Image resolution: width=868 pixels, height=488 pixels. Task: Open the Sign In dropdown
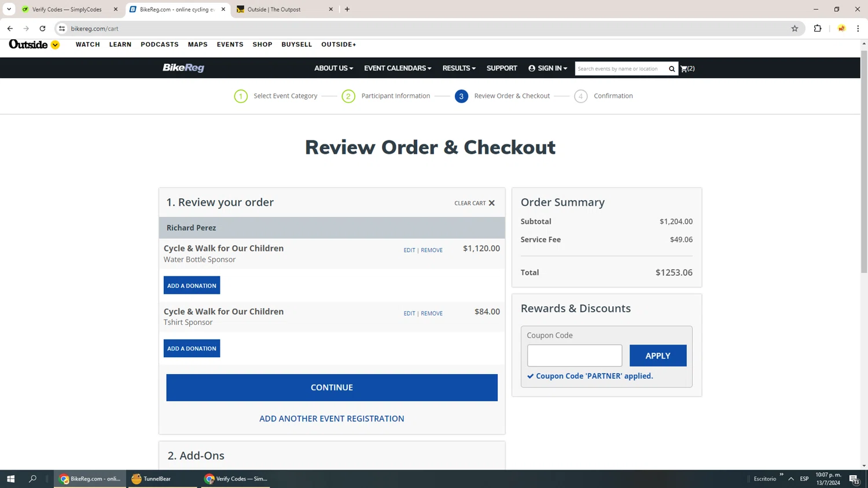click(547, 68)
